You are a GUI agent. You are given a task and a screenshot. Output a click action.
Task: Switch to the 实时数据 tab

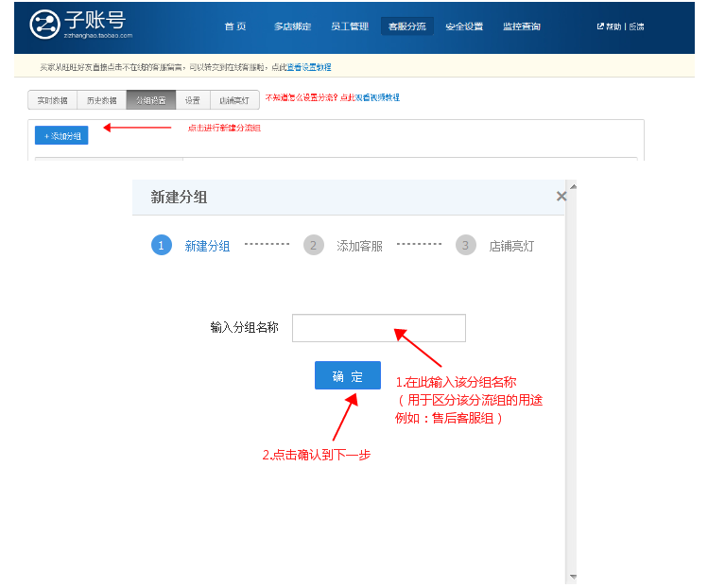52,100
